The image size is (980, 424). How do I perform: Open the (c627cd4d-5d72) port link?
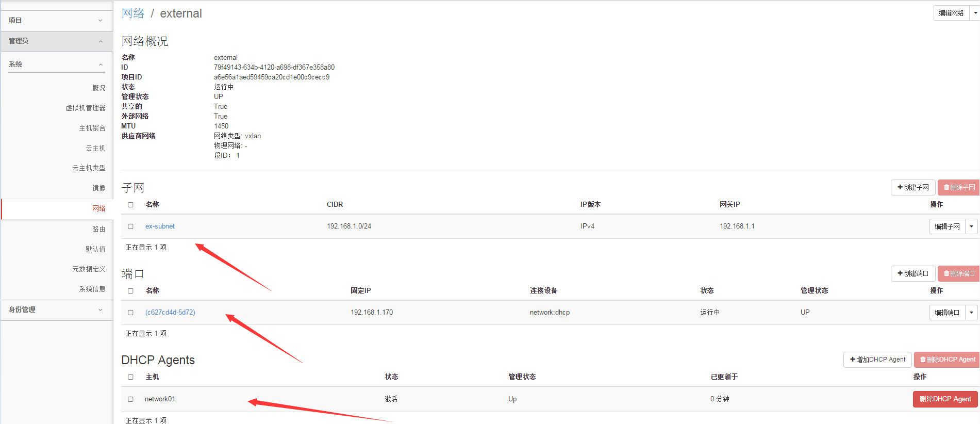point(170,313)
